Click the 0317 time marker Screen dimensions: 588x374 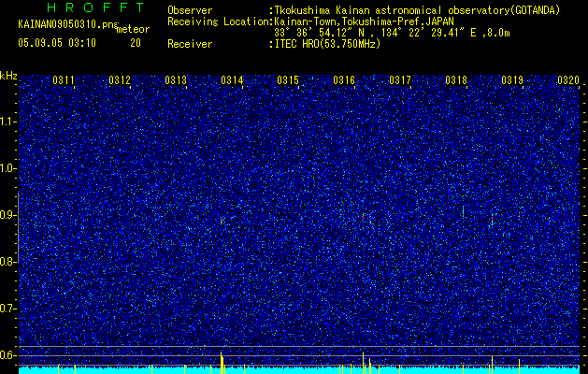click(400, 79)
